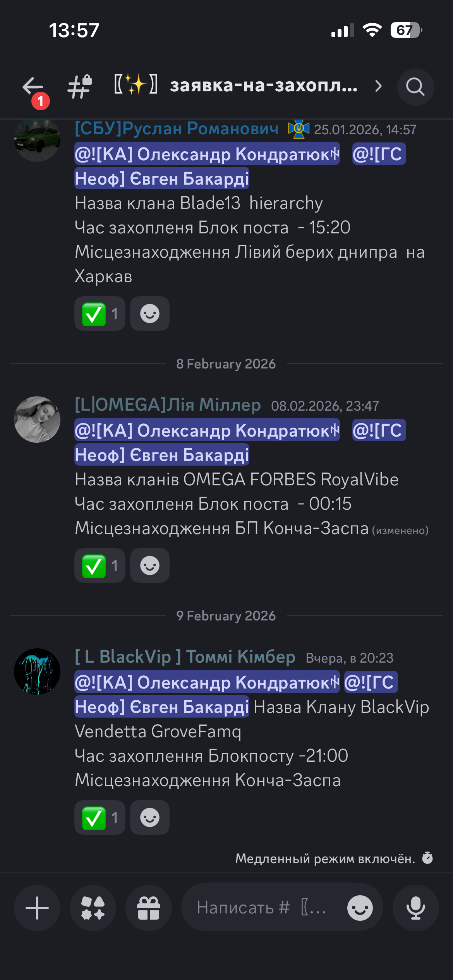
Task: Tap the plus attachment button
Action: click(37, 908)
